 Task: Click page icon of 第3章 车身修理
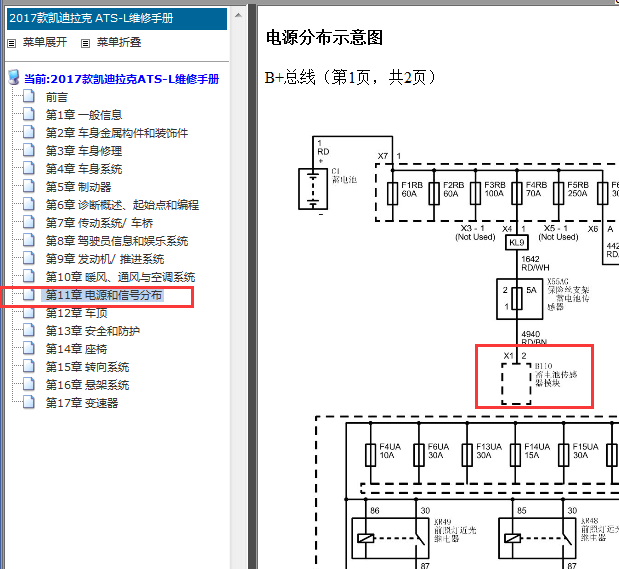[x=28, y=150]
